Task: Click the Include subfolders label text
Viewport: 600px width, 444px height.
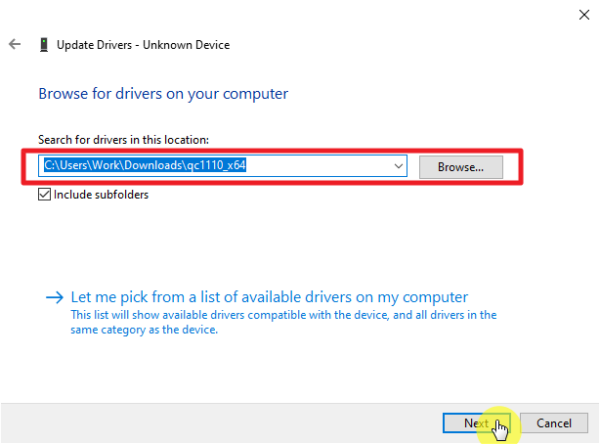Action: tap(101, 195)
